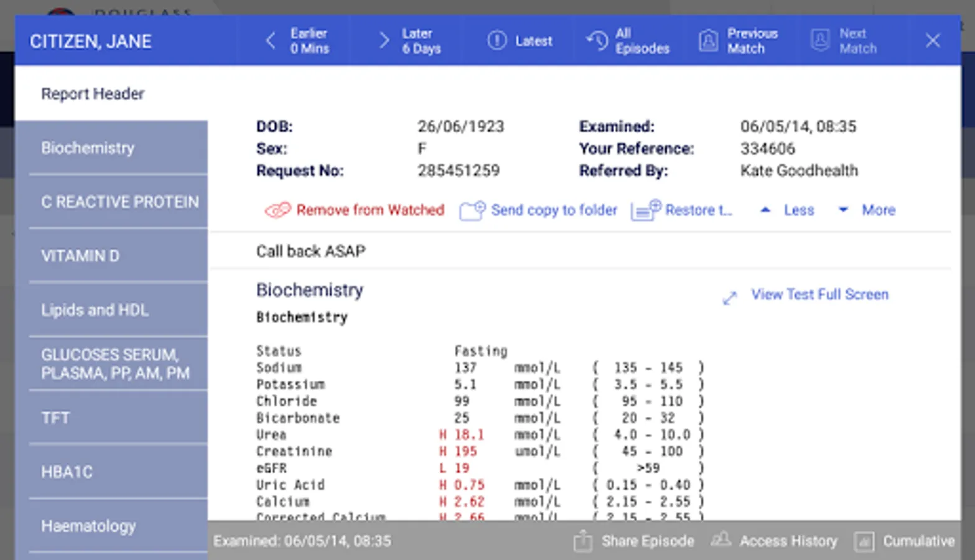The image size is (975, 560).
Task: Click the Potassium value 5.1
Action: click(465, 385)
